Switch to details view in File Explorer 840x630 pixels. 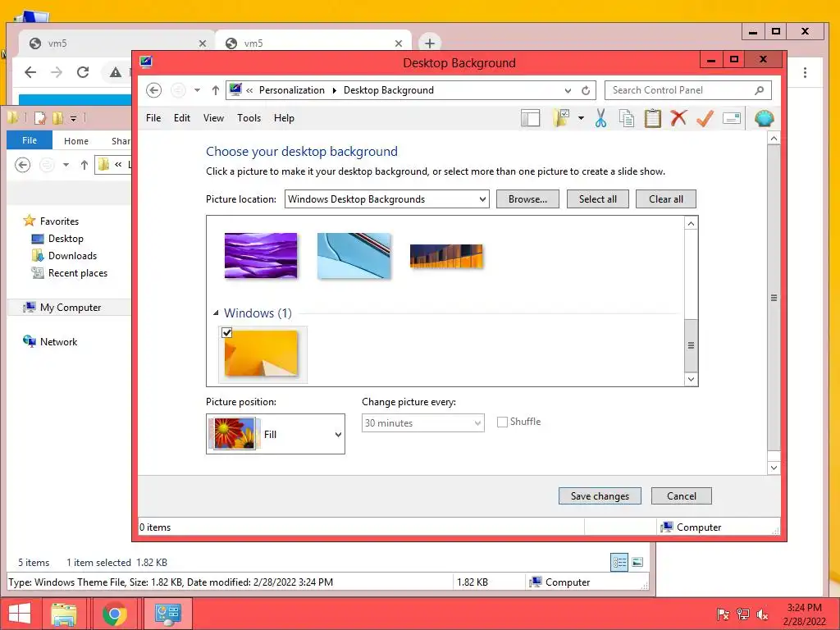619,562
